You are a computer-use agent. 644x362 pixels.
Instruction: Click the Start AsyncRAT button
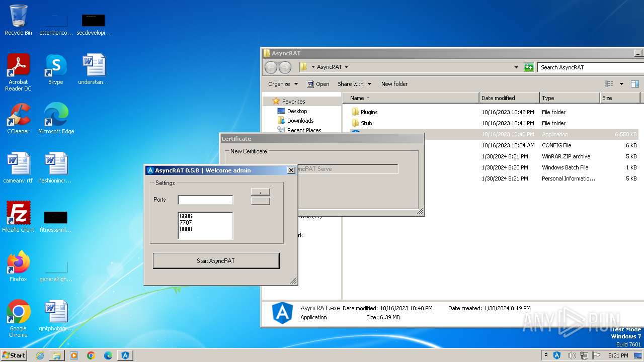216,261
